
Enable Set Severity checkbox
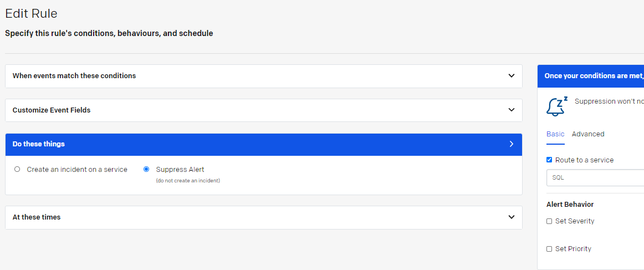[x=549, y=221]
